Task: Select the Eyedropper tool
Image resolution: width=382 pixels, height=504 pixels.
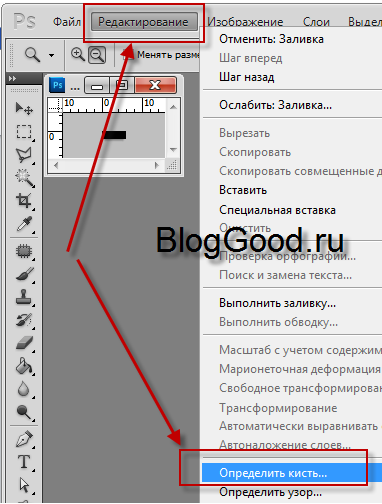Action: (25, 224)
